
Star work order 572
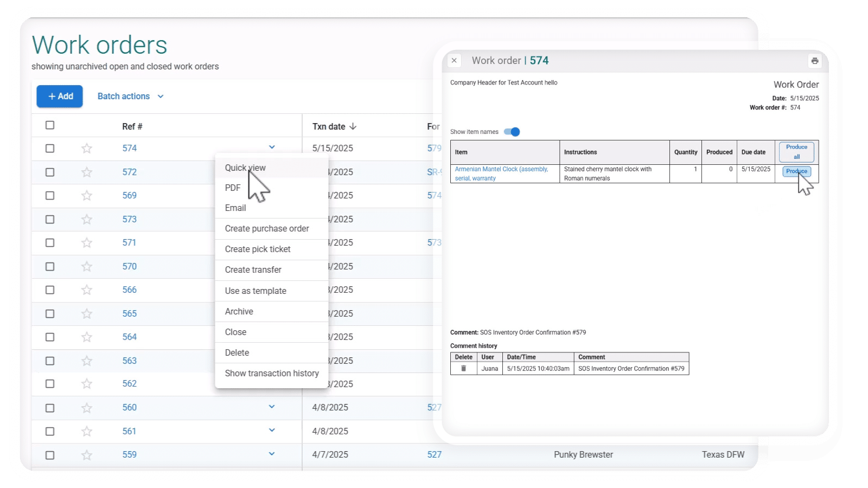pyautogui.click(x=87, y=172)
